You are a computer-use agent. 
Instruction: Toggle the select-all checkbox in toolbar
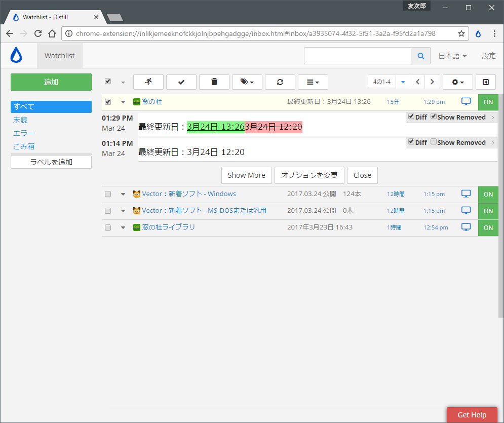tap(108, 82)
